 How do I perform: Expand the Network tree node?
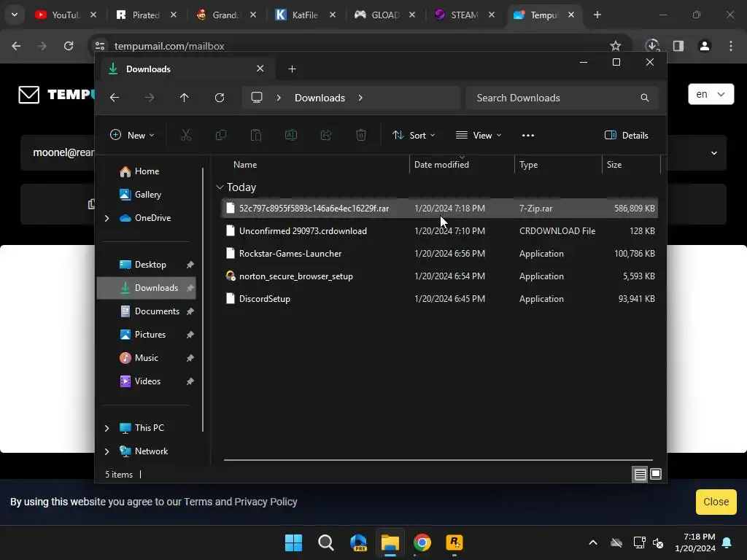(x=107, y=451)
